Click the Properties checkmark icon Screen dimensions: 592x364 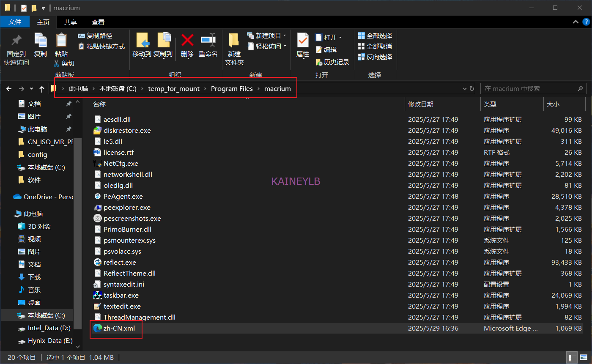pos(303,41)
